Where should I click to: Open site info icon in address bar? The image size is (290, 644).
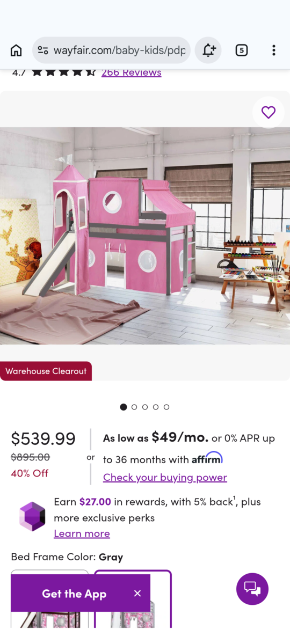[42, 50]
